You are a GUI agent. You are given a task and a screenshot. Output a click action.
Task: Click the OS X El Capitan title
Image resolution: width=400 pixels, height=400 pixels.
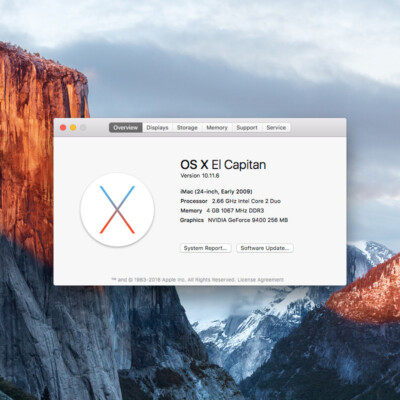tap(223, 165)
